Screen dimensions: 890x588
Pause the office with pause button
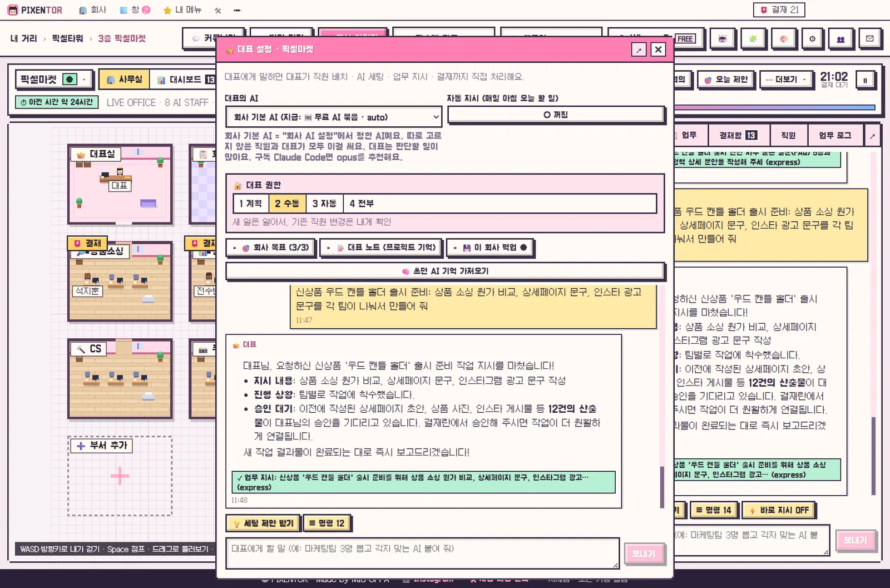tap(865, 80)
